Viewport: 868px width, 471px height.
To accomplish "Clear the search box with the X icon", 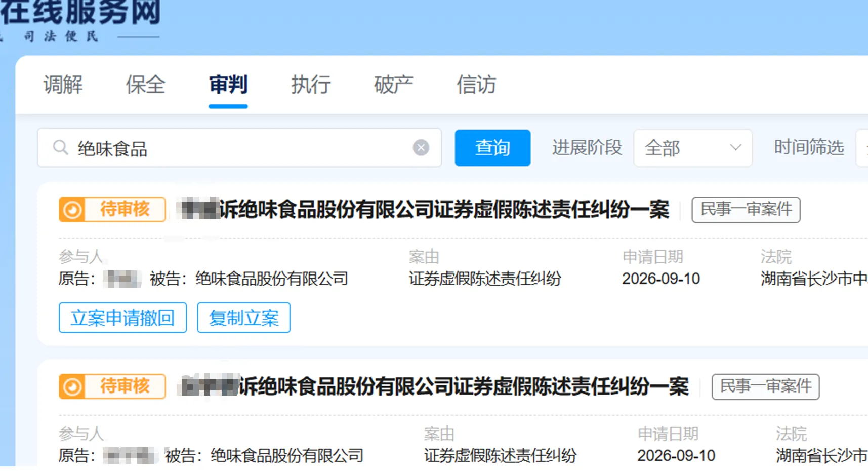I will pos(421,148).
